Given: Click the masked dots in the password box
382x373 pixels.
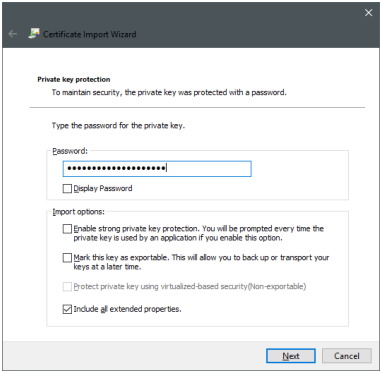Looking at the screenshot, I should coord(115,169).
